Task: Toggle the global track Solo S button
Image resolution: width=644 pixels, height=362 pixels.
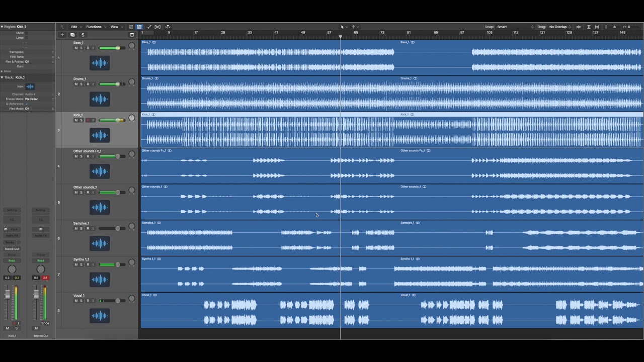Action: click(83, 35)
